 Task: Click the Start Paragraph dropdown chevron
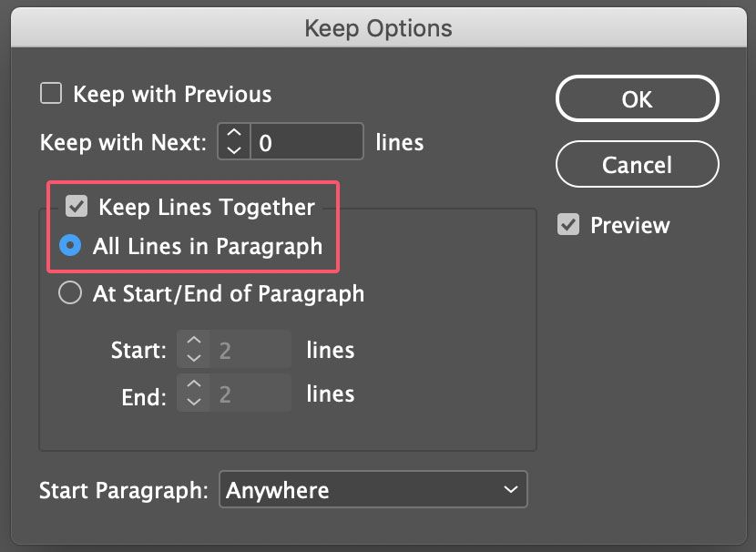[509, 490]
